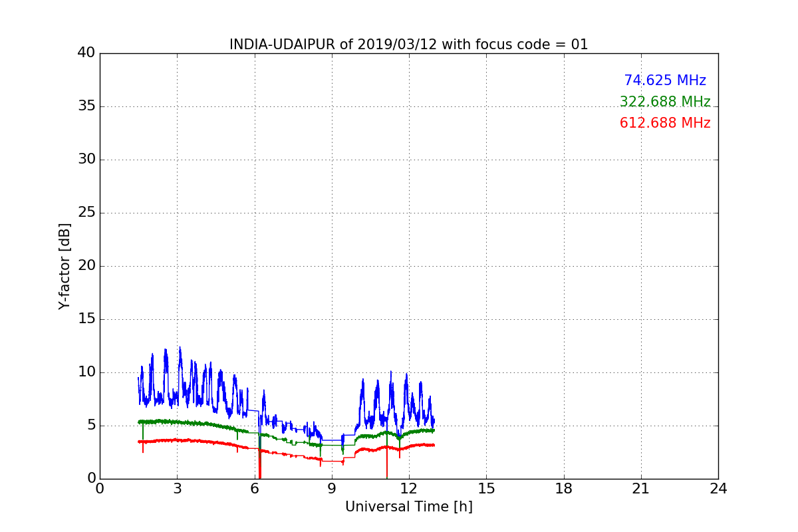Click y-axis tick label 20
This screenshot has height=532, width=798.
tap(86, 266)
